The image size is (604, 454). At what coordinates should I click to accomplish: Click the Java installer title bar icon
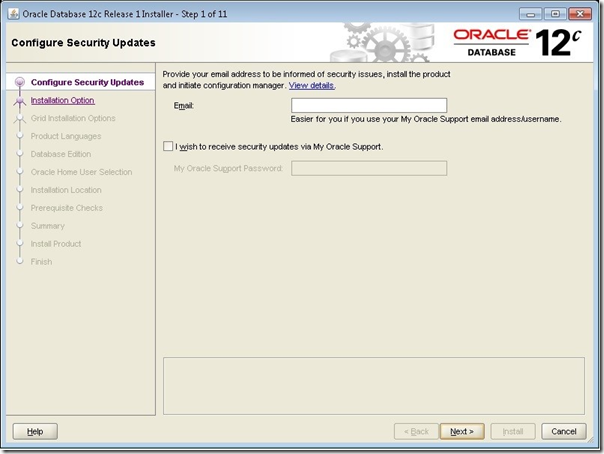click(x=13, y=14)
